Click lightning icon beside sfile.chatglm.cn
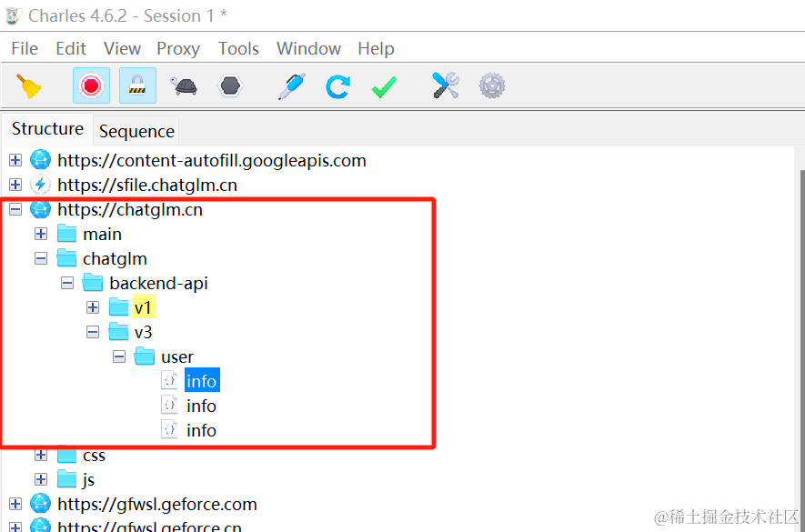Viewport: 805px width, 532px height. point(40,185)
